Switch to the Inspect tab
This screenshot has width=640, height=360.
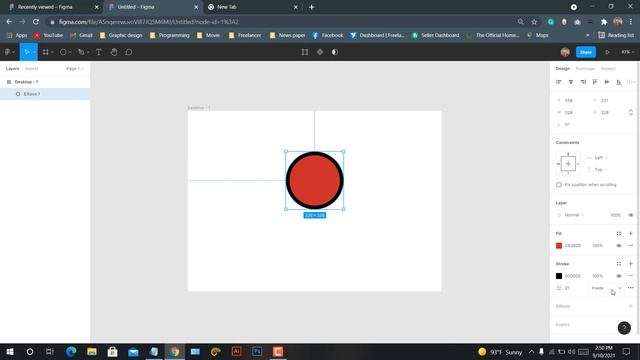point(608,69)
